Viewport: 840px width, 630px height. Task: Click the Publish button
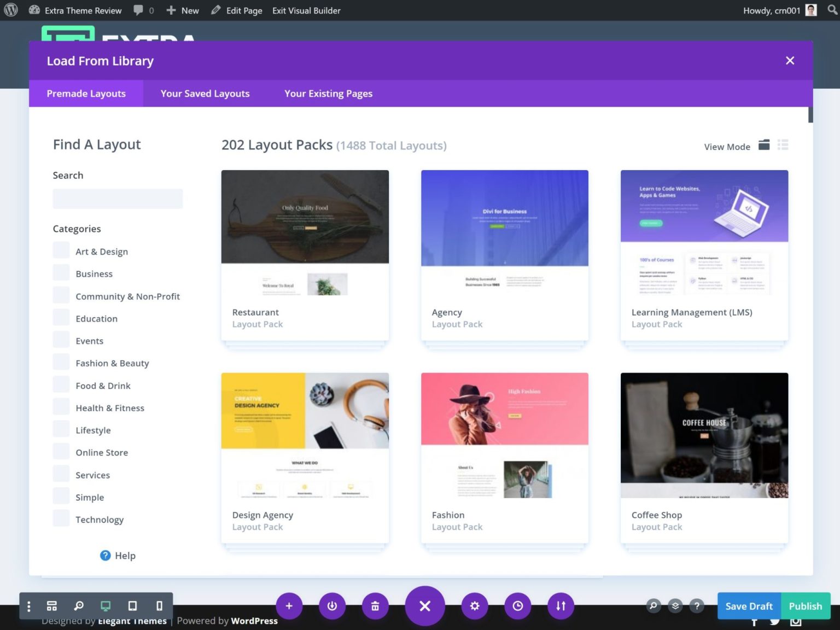coord(806,605)
